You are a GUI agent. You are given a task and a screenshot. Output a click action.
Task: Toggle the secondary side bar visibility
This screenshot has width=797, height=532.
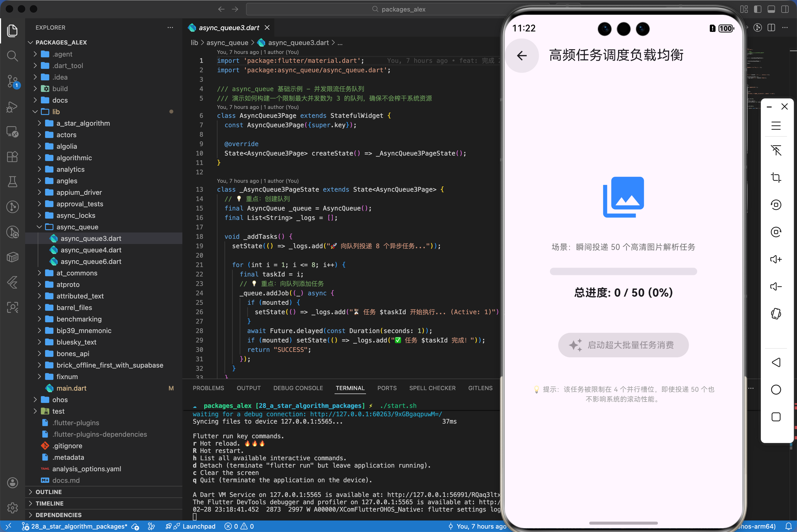coord(785,9)
